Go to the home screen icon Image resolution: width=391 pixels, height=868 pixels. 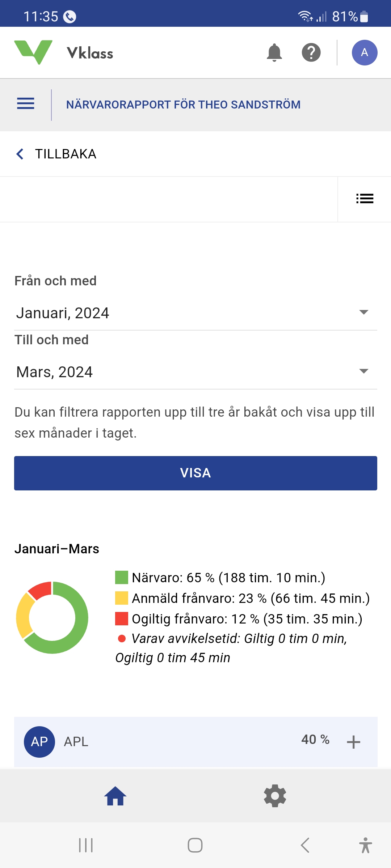pyautogui.click(x=115, y=796)
